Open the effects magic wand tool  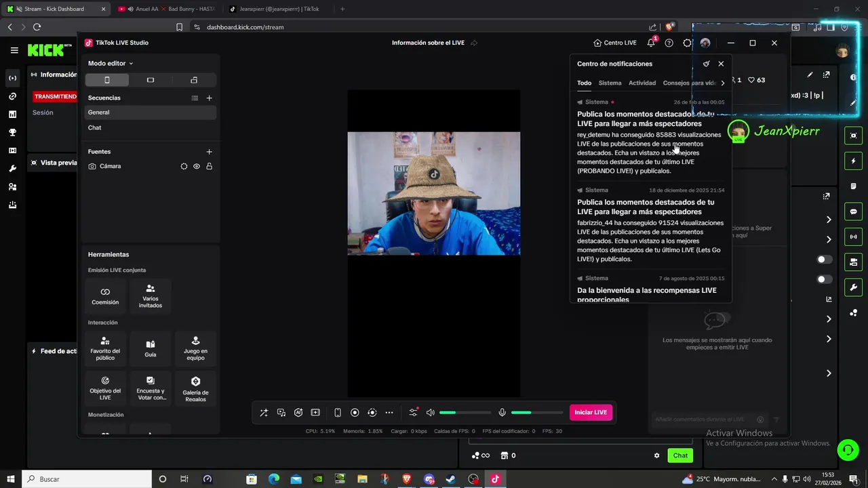[x=264, y=412]
